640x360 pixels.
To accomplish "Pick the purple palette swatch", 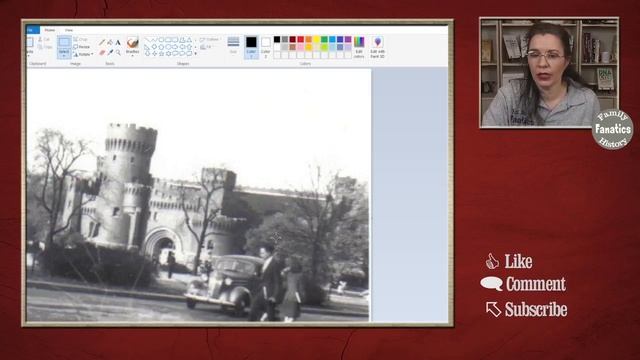I will [348, 39].
